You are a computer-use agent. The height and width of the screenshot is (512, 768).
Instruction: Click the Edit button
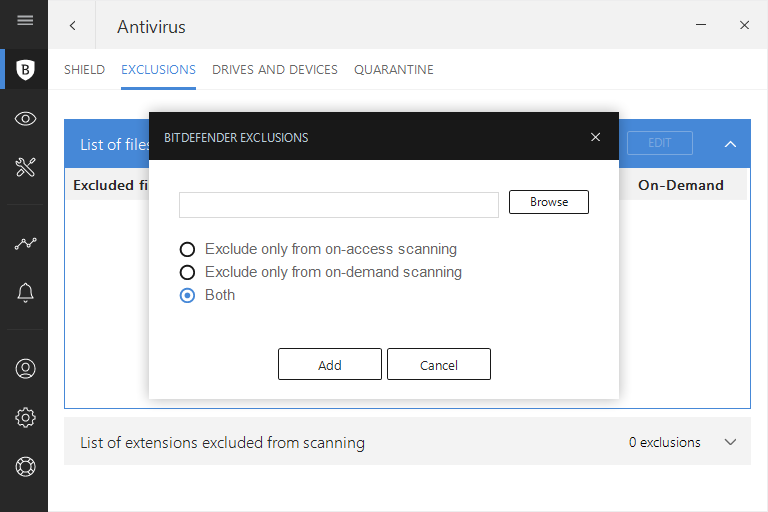tap(660, 143)
